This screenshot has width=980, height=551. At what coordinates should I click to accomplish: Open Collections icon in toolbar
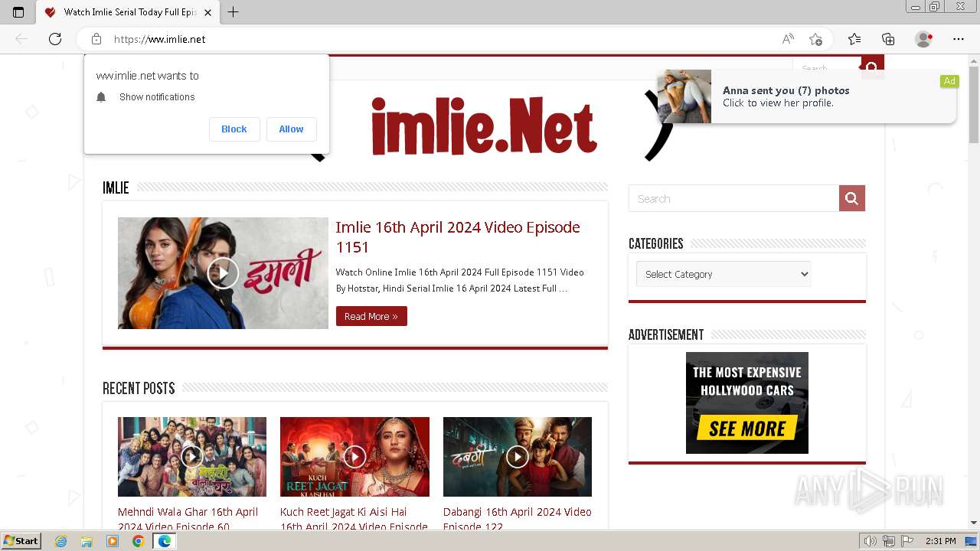[888, 39]
